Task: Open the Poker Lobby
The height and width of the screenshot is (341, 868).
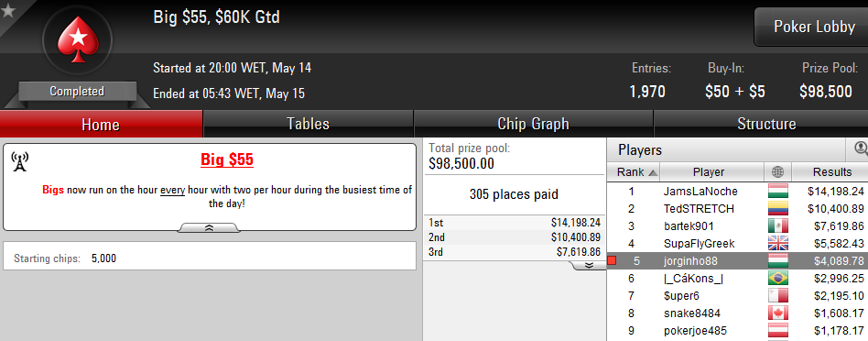Action: (814, 27)
